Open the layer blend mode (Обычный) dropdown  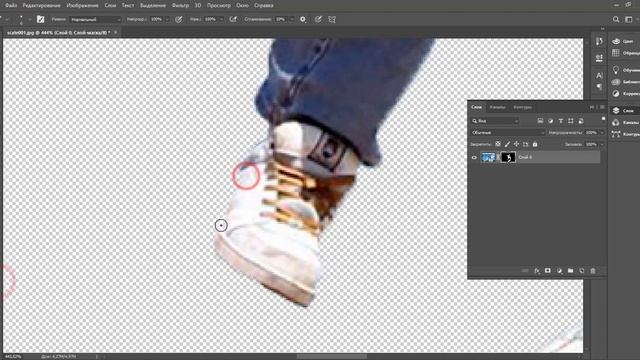[x=508, y=133]
